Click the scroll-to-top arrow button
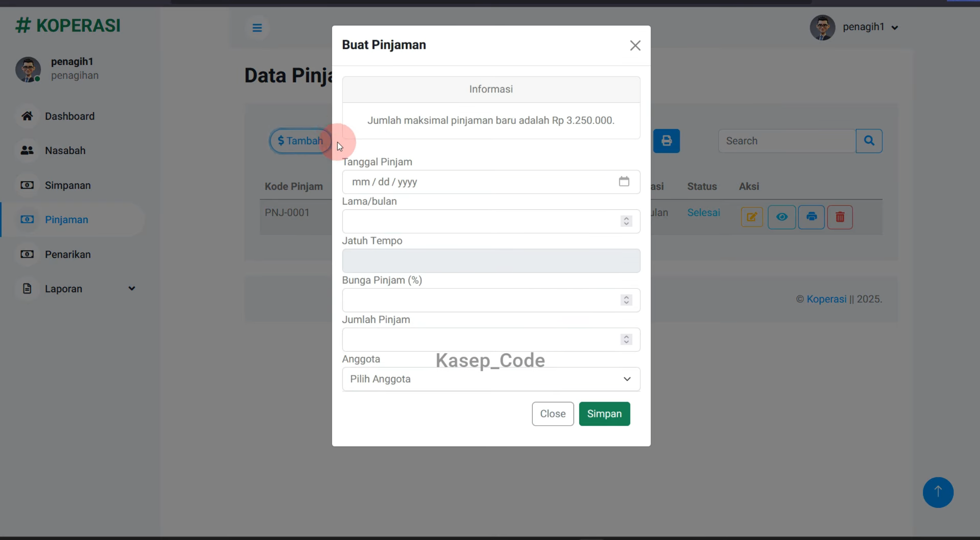This screenshot has height=540, width=980. [938, 492]
